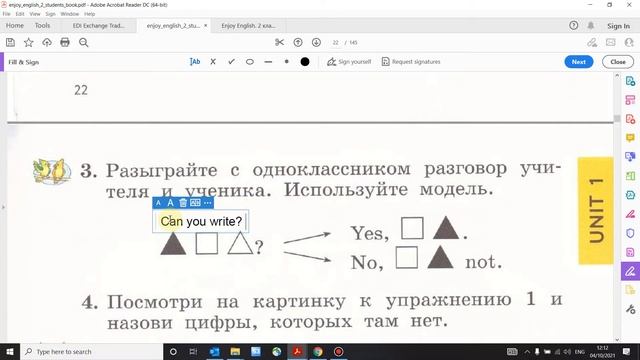
Task: Decrease text size with small A
Action: [x=158, y=203]
